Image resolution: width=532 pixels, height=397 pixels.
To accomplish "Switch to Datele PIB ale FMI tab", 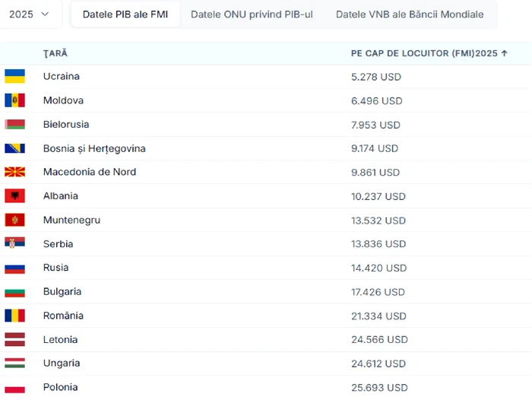I will coord(125,14).
